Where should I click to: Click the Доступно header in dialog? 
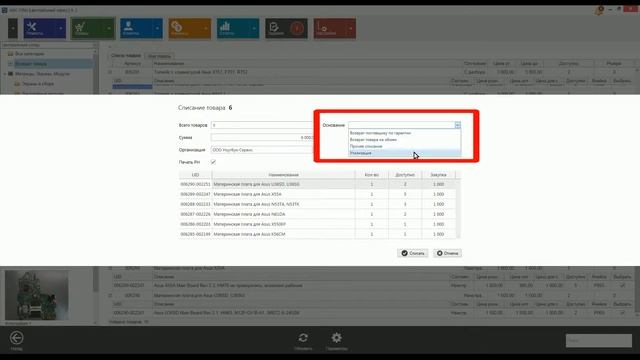405,175
